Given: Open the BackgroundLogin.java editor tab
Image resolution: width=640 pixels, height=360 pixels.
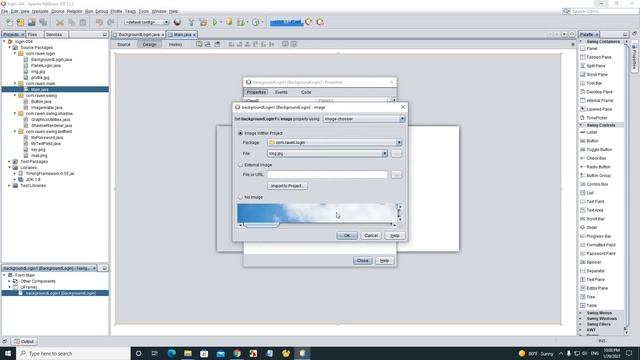Looking at the screenshot, I should pos(138,35).
